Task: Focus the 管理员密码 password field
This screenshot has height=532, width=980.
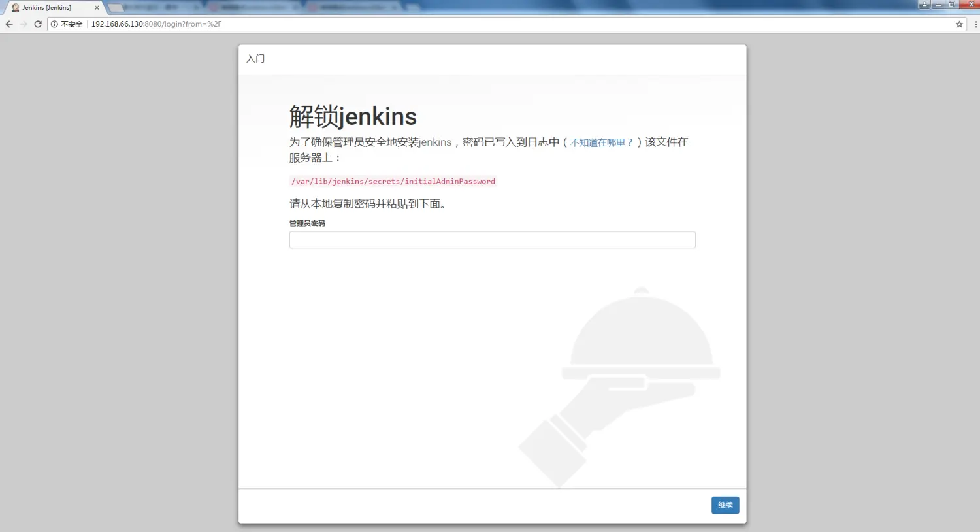Action: [x=492, y=240]
